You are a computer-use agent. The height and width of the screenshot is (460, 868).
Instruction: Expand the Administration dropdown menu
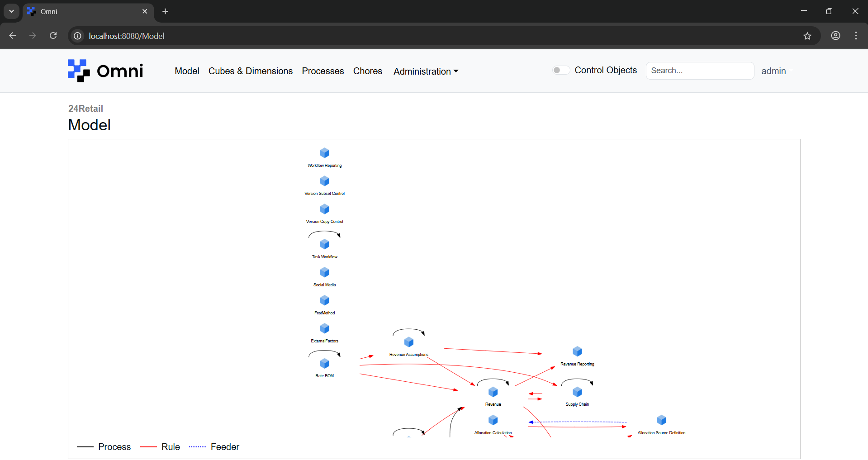click(426, 71)
